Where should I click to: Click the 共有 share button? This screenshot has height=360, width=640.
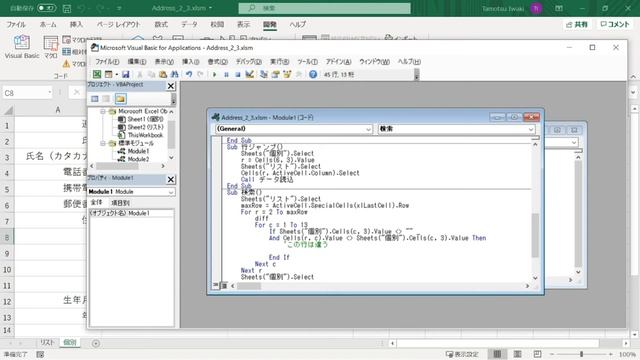[577, 24]
